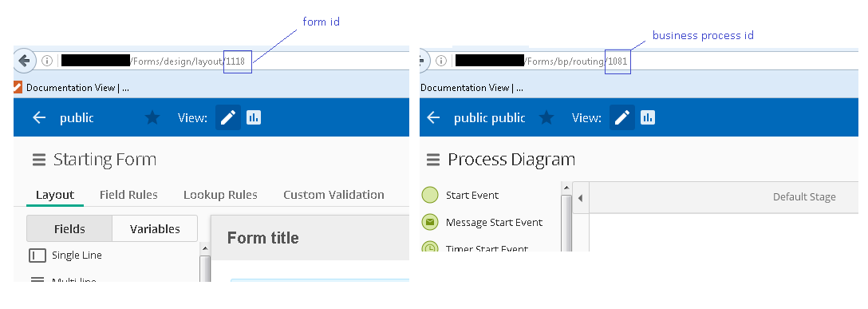Image resolution: width=868 pixels, height=309 pixels.
Task: Open hamburger menu next to Process Diagram
Action: point(433,160)
